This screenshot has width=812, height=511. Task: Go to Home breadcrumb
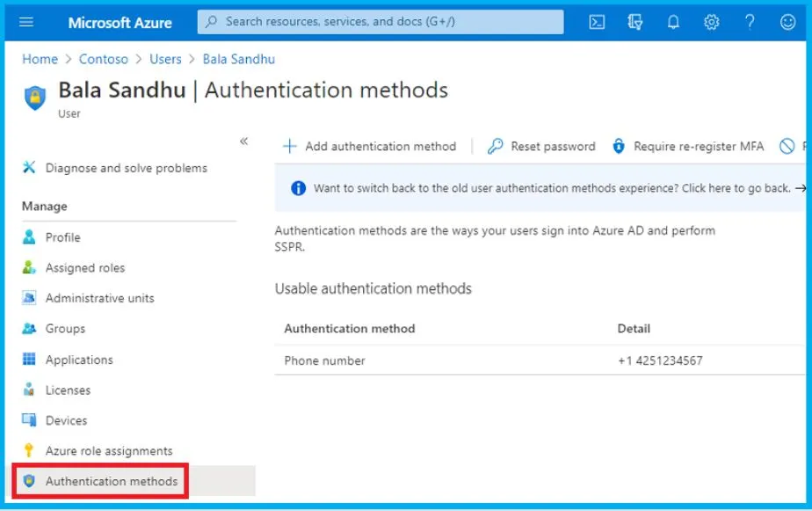pos(40,59)
